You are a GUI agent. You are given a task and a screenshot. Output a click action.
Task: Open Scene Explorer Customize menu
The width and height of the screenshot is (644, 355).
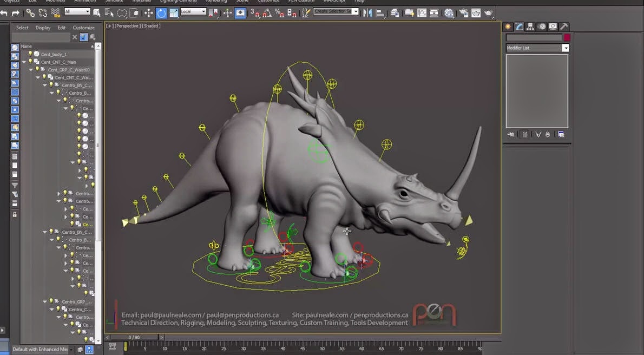(83, 28)
